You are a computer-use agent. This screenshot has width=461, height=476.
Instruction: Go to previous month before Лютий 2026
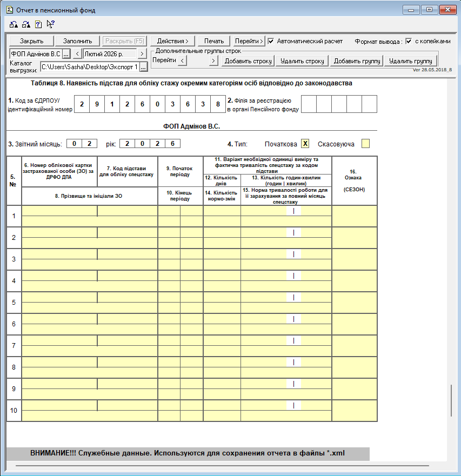click(77, 53)
